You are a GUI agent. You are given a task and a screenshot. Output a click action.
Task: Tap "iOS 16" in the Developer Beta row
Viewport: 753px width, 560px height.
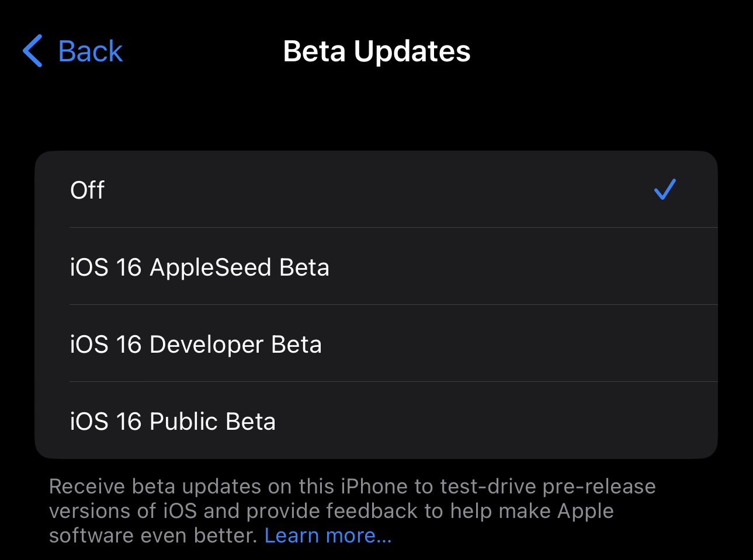coord(106,345)
